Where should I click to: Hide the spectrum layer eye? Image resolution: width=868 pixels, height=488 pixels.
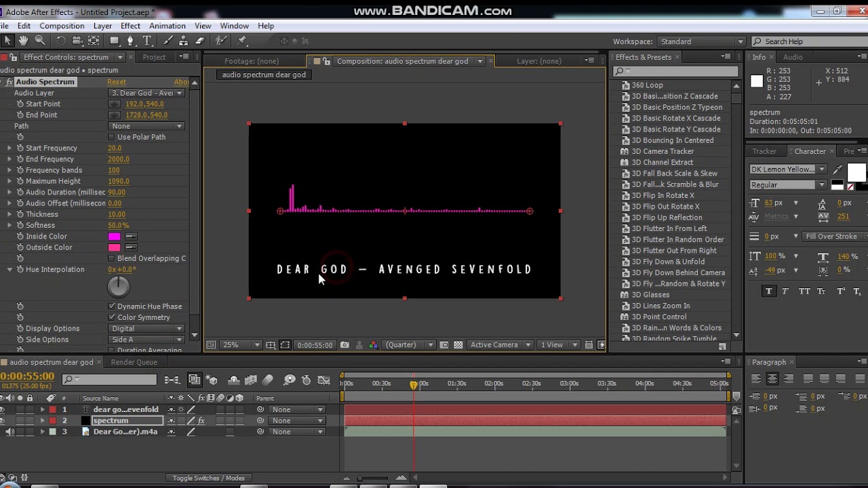[x=3, y=420]
